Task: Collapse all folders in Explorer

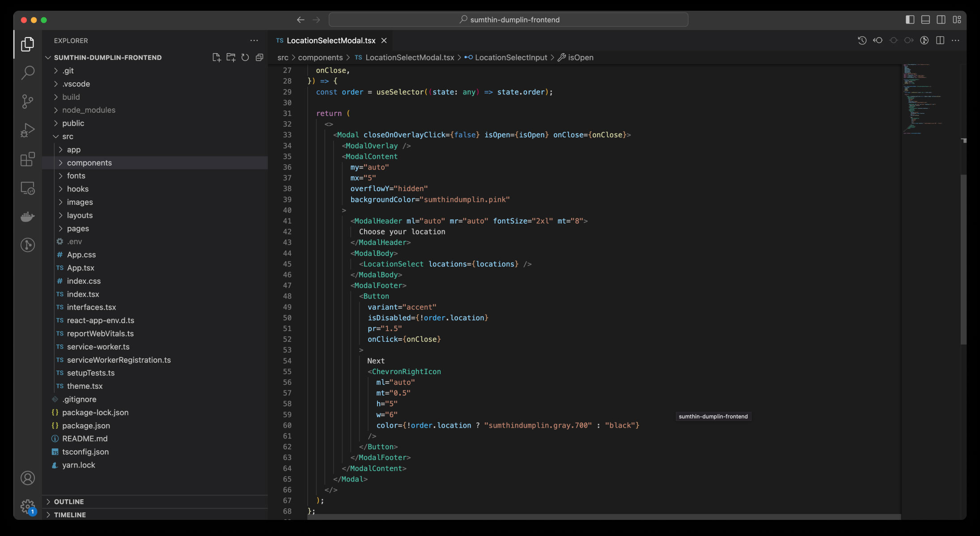Action: tap(259, 57)
